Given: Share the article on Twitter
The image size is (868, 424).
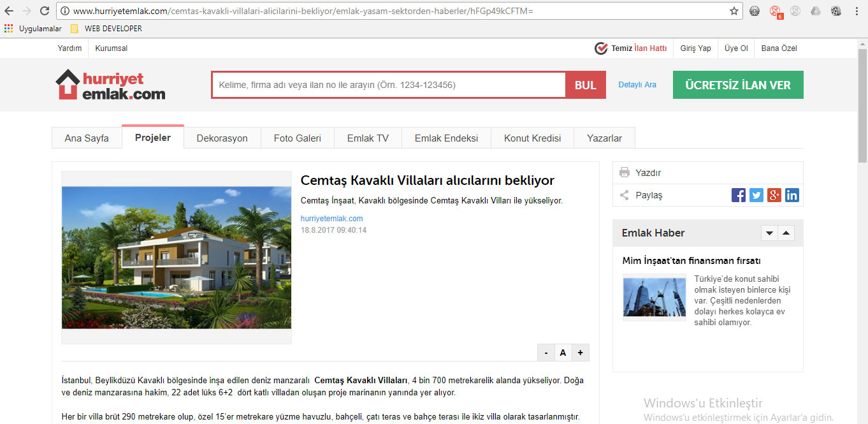Looking at the screenshot, I should tap(756, 195).
